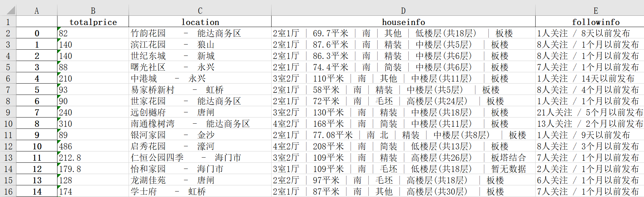This screenshot has height=197, width=644.
Task: Select cell with totalprice 212.8
Action: (x=93, y=158)
